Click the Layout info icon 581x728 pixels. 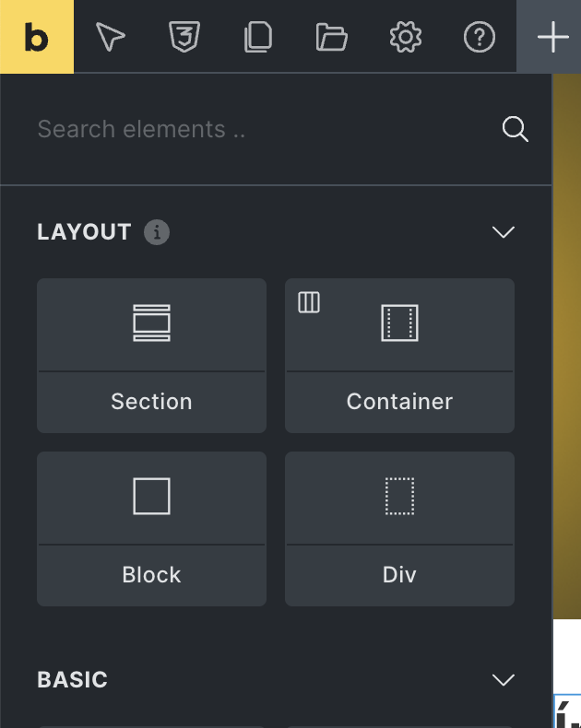click(x=157, y=232)
